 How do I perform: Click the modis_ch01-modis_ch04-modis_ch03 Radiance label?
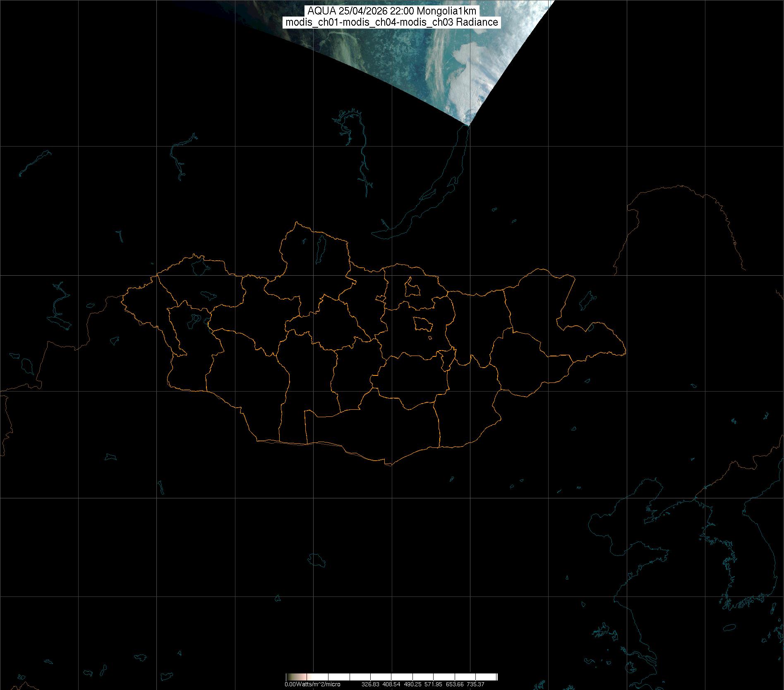(x=391, y=22)
